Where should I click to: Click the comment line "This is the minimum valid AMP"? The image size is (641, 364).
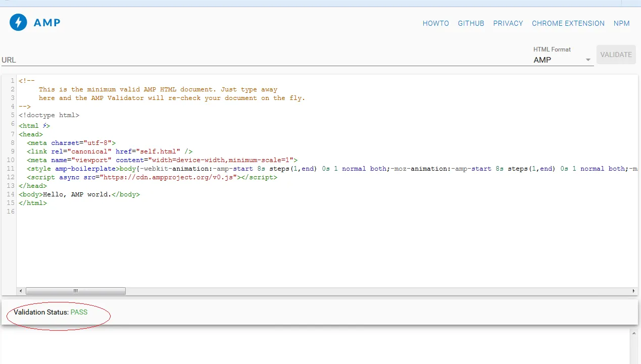coord(158,89)
